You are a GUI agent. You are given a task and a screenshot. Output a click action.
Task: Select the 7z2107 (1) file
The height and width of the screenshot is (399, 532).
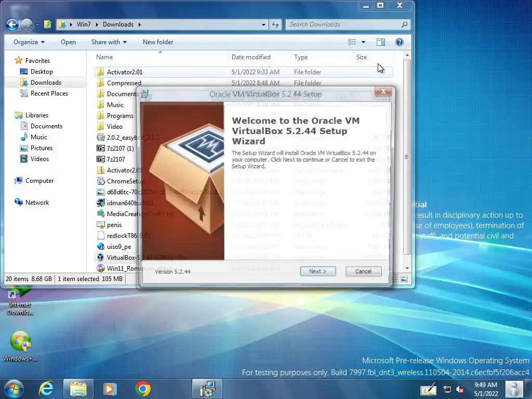(x=120, y=148)
